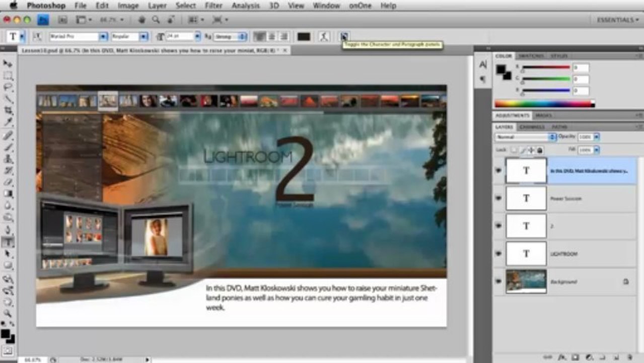Open the Layer menu
This screenshot has height=363, width=644.
coord(157,6)
